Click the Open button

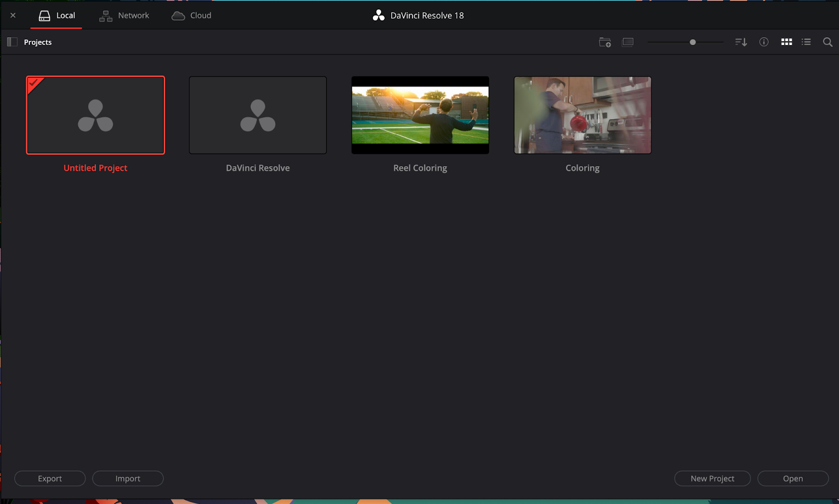pos(793,478)
